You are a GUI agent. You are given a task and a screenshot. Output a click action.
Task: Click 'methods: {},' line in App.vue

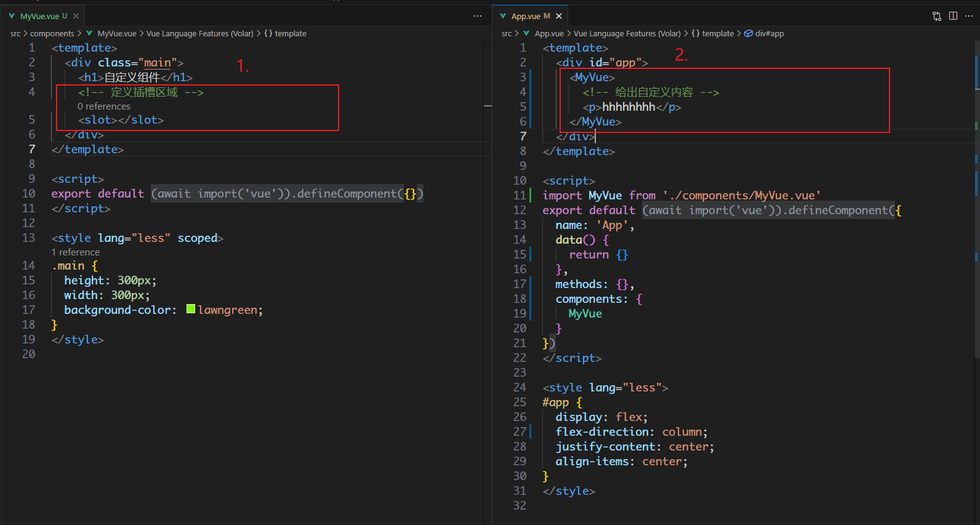coord(595,284)
